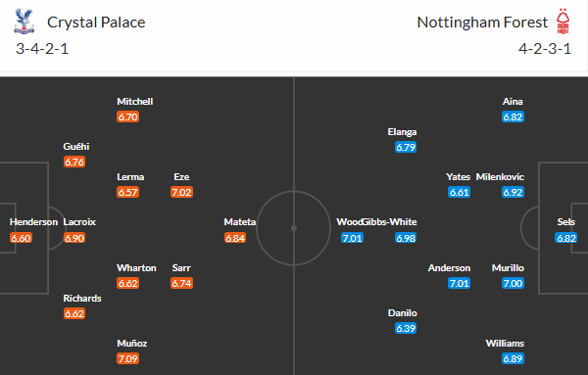Click the 4-2-3-1 formation label
Image resolution: width=588 pixels, height=375 pixels.
[545, 49]
